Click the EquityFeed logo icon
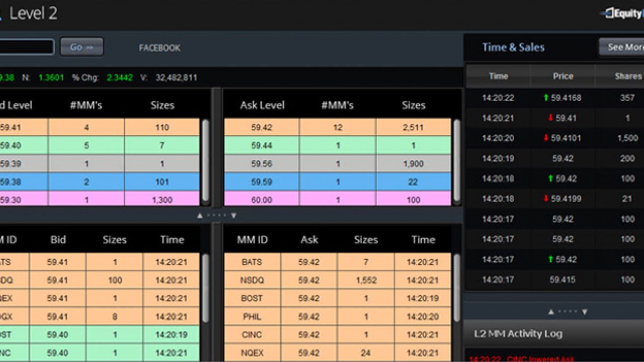The image size is (644, 362). (608, 14)
